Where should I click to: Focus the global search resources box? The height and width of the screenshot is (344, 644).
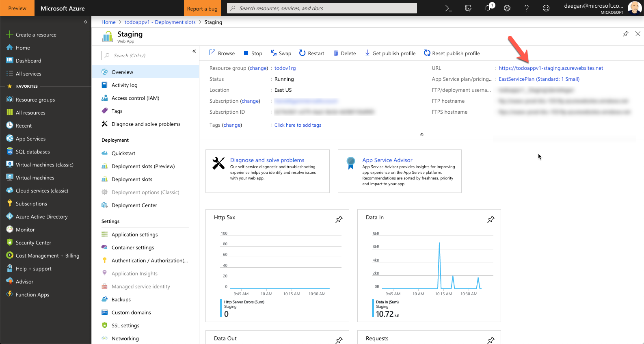pos(322,8)
